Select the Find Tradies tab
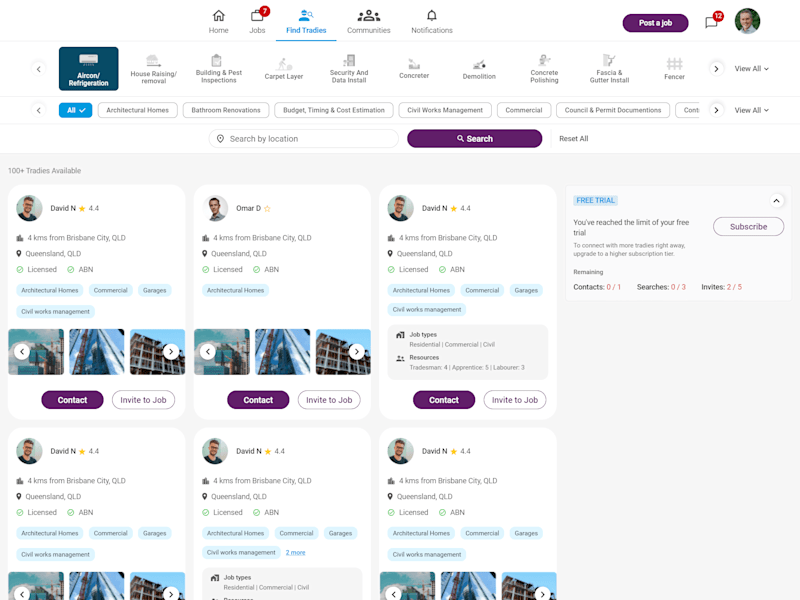 click(x=306, y=22)
